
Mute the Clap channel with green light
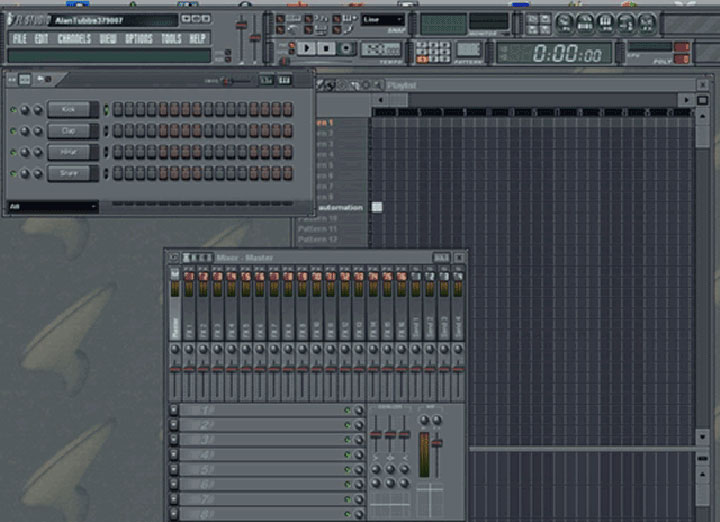coord(13,131)
